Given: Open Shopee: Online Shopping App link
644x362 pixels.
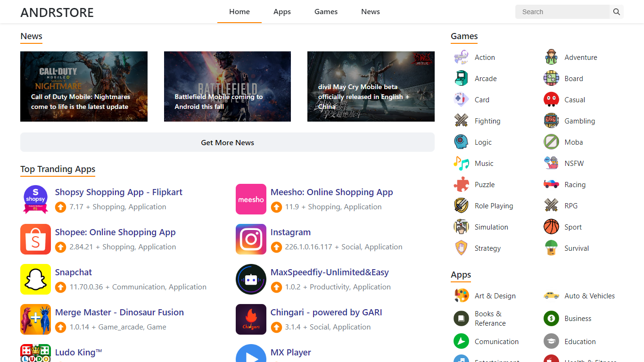Looking at the screenshot, I should [116, 232].
